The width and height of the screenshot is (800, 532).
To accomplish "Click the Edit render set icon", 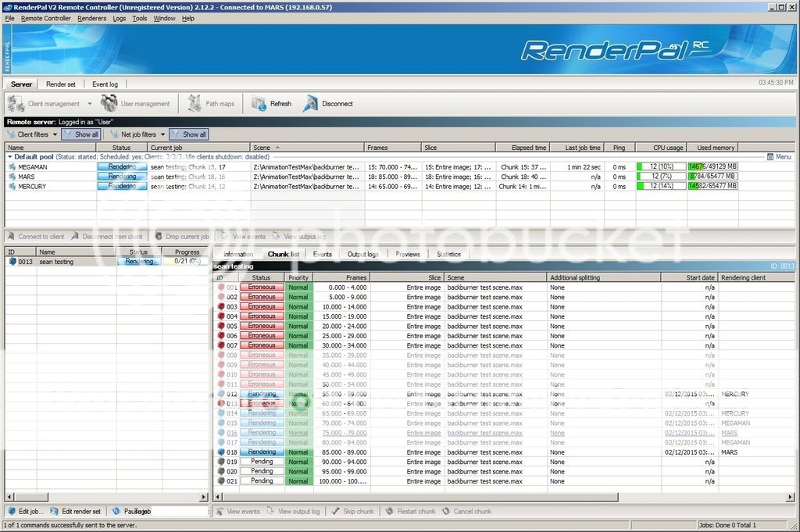I will pos(55,511).
